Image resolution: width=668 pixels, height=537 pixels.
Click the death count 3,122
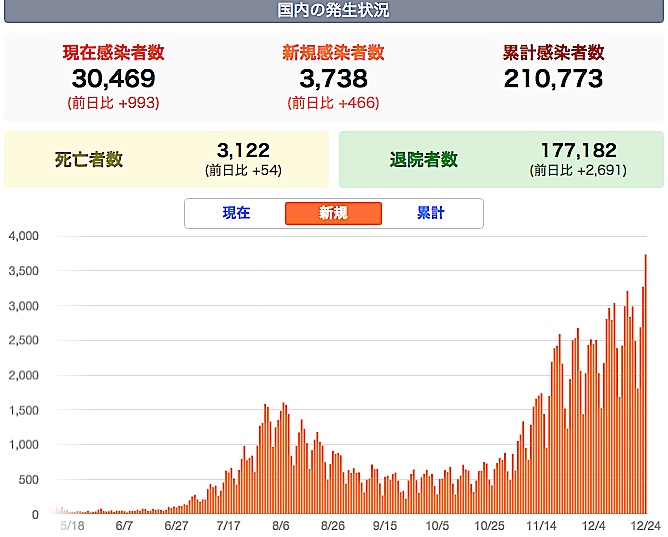(243, 150)
